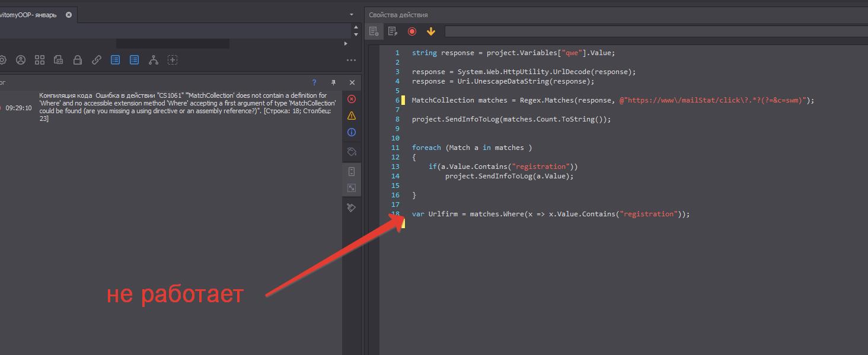Open the profile icon in project toolbar
The width and height of the screenshot is (868, 355).
click(x=21, y=60)
